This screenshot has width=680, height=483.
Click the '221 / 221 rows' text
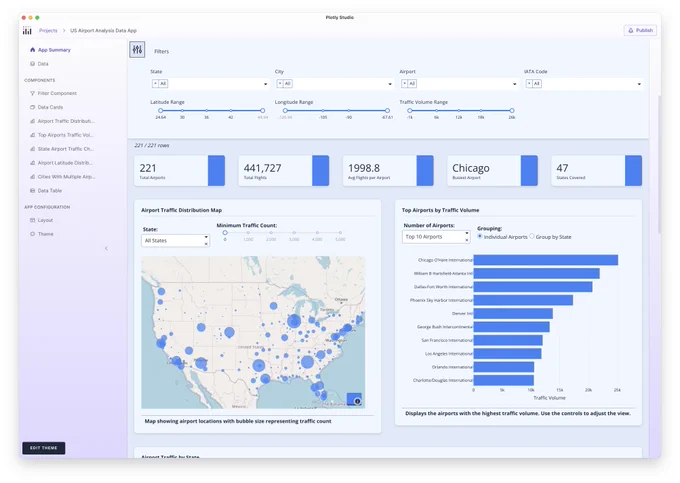152,145
